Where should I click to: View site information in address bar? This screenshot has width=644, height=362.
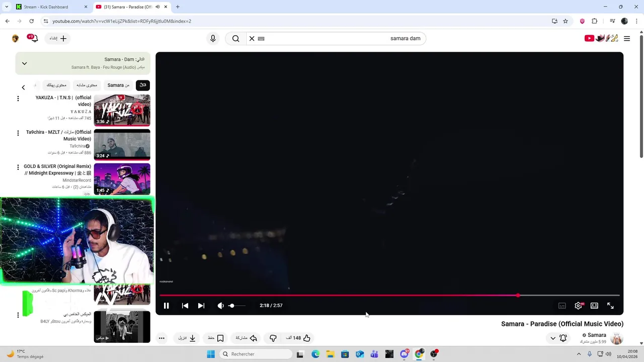[46, 21]
